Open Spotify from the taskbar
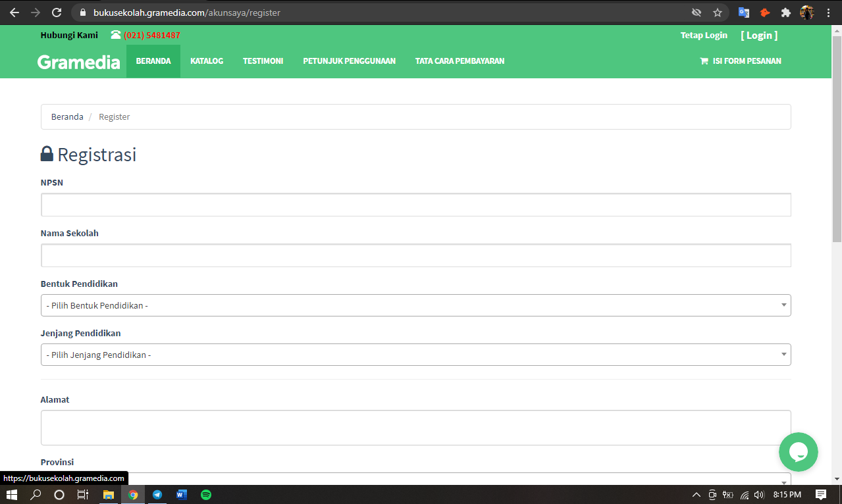This screenshot has height=504, width=842. tap(206, 495)
